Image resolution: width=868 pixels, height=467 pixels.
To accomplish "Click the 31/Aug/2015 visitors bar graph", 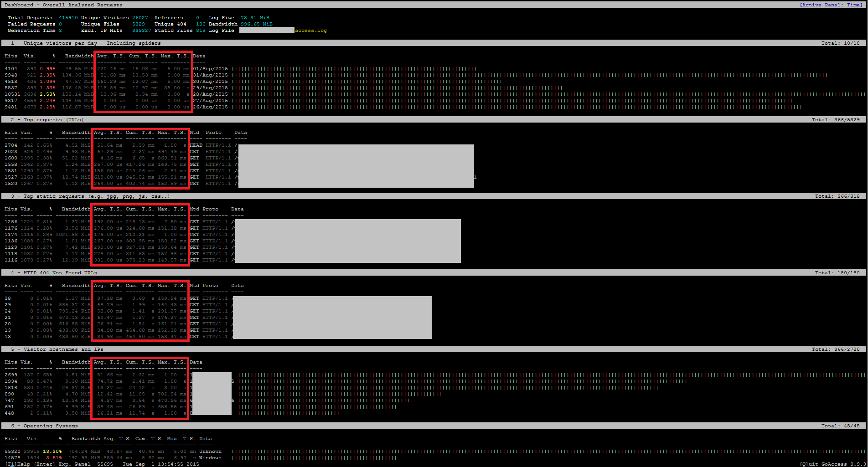I will (x=529, y=75).
